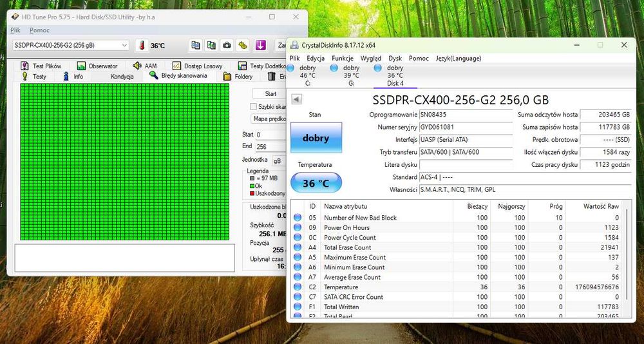
Task: Open the drive selection dropdown SSDPR-CX400-256-G2
Action: pos(70,45)
